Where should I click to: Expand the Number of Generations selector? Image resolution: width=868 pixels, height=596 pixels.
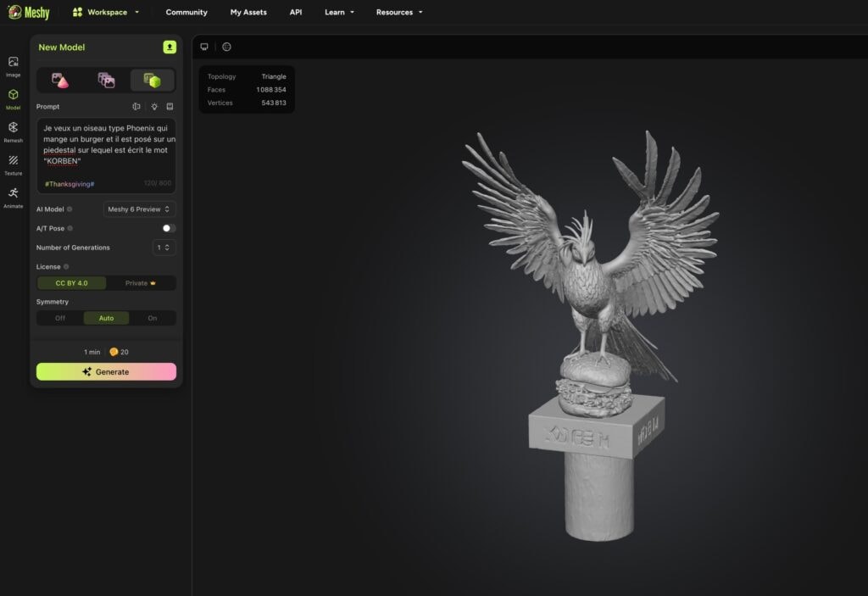[x=164, y=248]
